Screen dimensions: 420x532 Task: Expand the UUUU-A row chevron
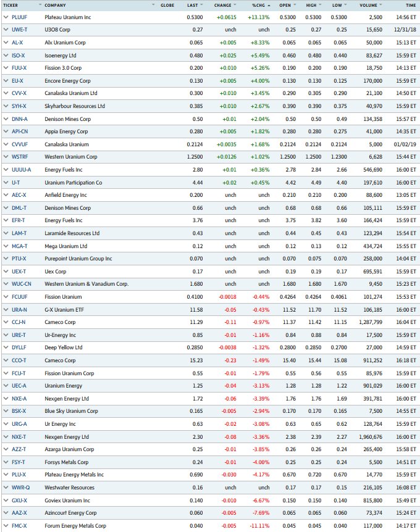click(x=6, y=170)
